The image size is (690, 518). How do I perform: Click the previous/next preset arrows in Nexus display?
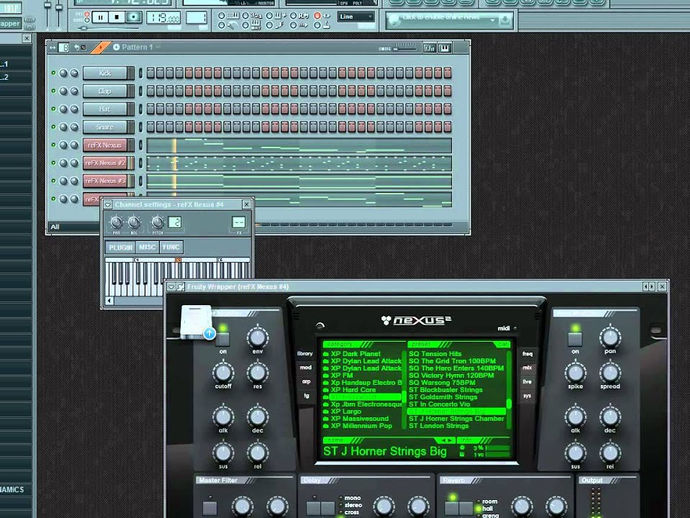pos(445,441)
